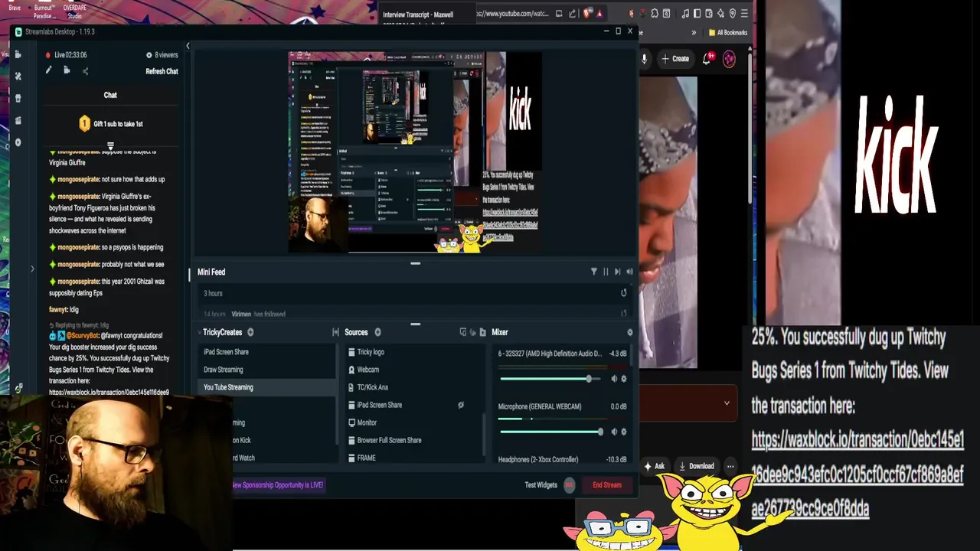Open the Highlighter icon in Streamlabs sidebar
Screen dimensions: 980x551
point(18,120)
